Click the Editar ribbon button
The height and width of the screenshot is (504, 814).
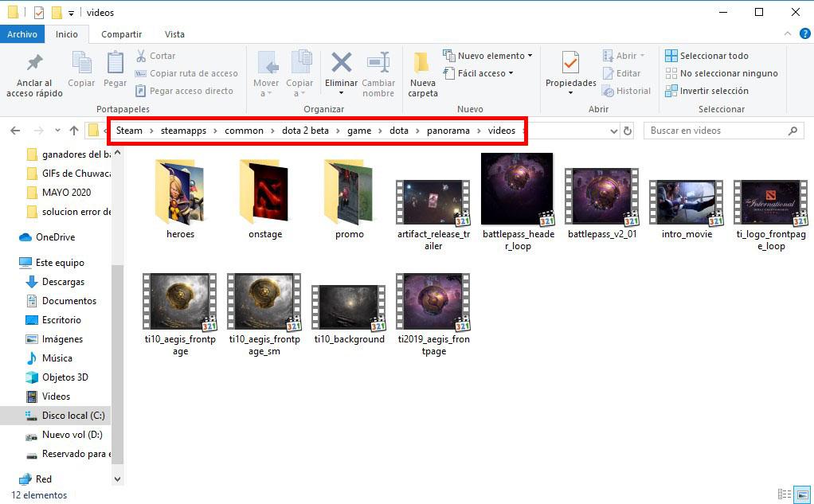click(x=621, y=73)
